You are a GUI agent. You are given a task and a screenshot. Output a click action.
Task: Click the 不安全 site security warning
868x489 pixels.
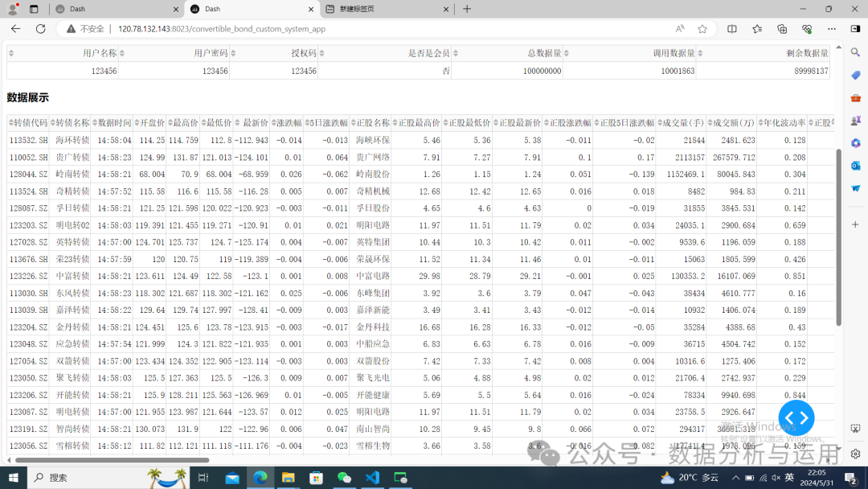[85, 29]
